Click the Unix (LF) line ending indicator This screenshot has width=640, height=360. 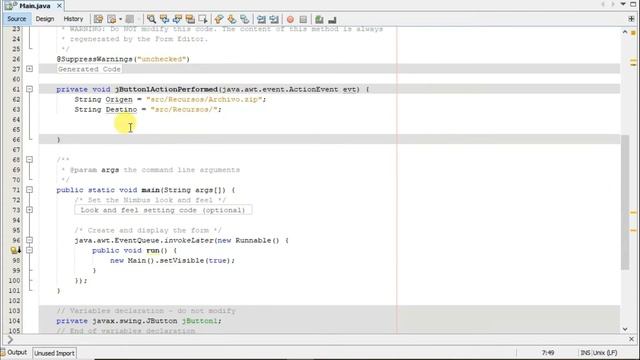(x=605, y=353)
